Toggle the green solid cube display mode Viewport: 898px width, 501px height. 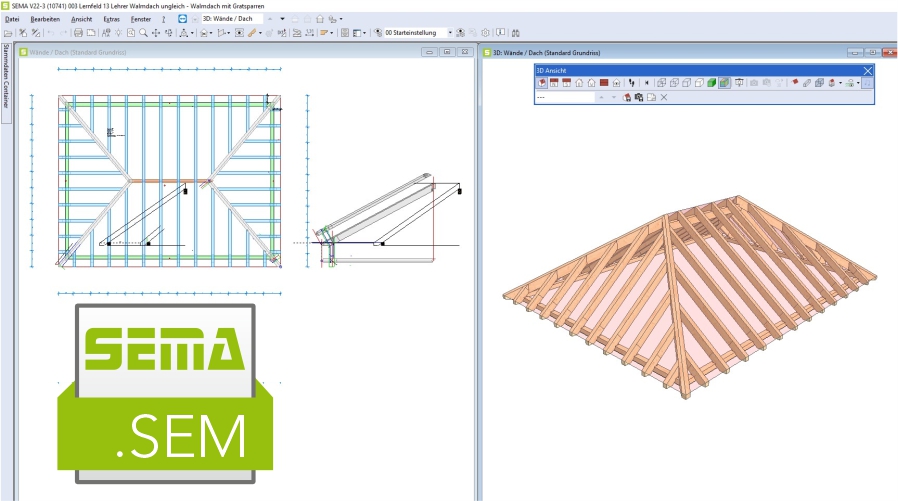[x=712, y=83]
